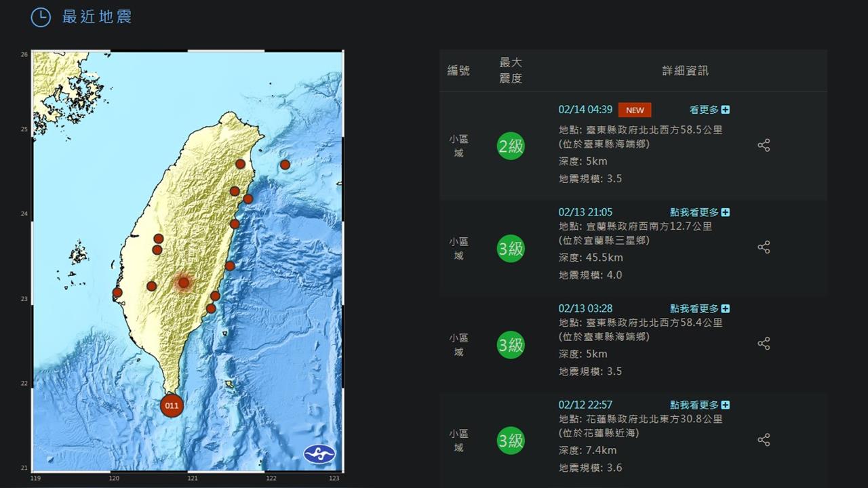Click the NEW badge on the latest earthquake
868x488 pixels.
click(635, 109)
